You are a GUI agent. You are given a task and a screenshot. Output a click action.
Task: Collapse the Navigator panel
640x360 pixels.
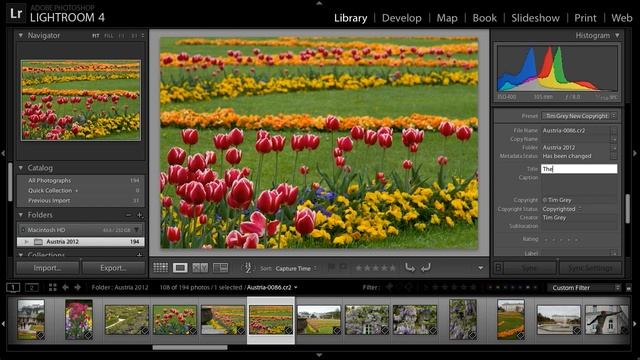pos(20,36)
